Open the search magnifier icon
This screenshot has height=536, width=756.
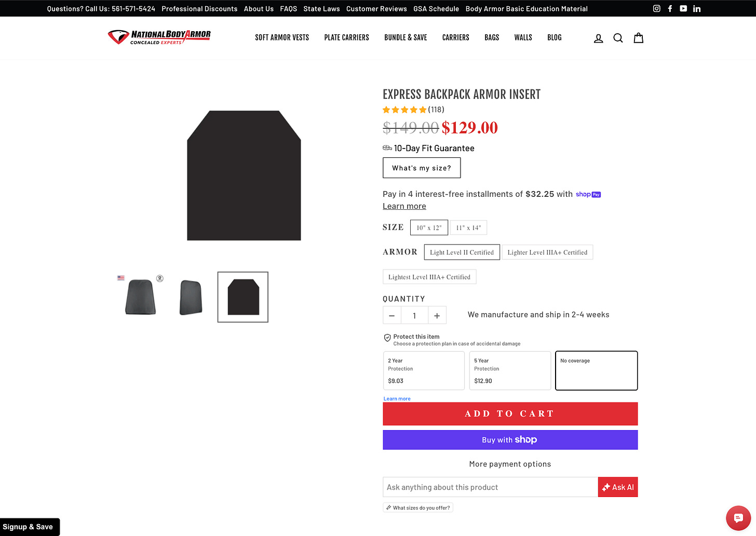(618, 38)
